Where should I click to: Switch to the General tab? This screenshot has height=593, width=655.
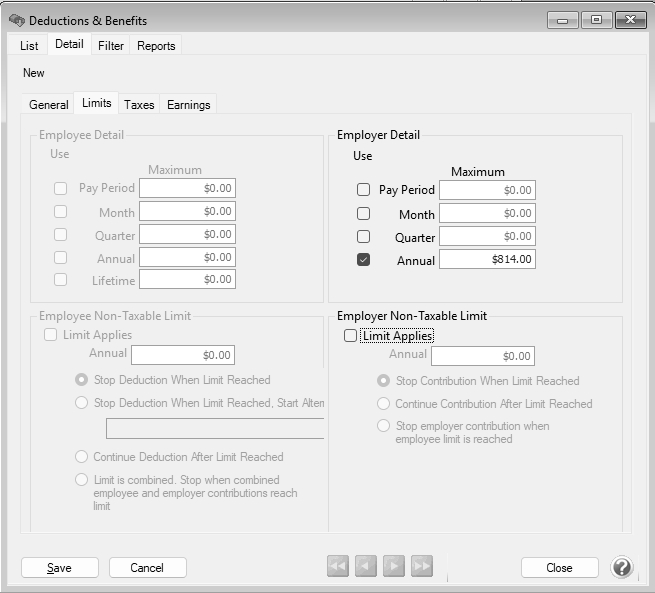[49, 105]
